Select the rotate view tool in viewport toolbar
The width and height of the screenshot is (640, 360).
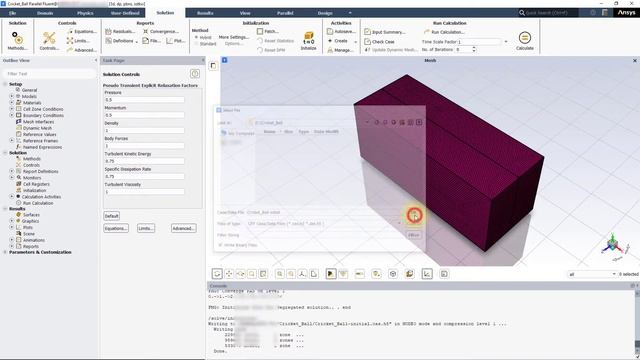[217, 274]
